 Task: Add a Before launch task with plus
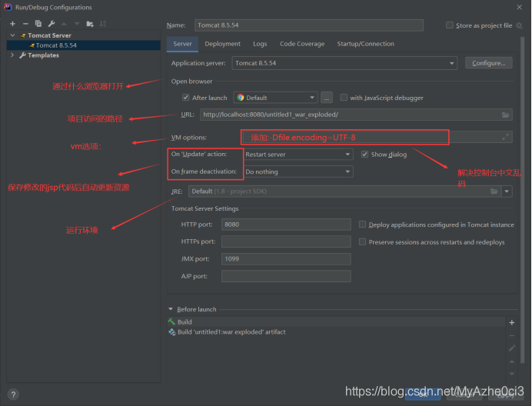point(512,322)
